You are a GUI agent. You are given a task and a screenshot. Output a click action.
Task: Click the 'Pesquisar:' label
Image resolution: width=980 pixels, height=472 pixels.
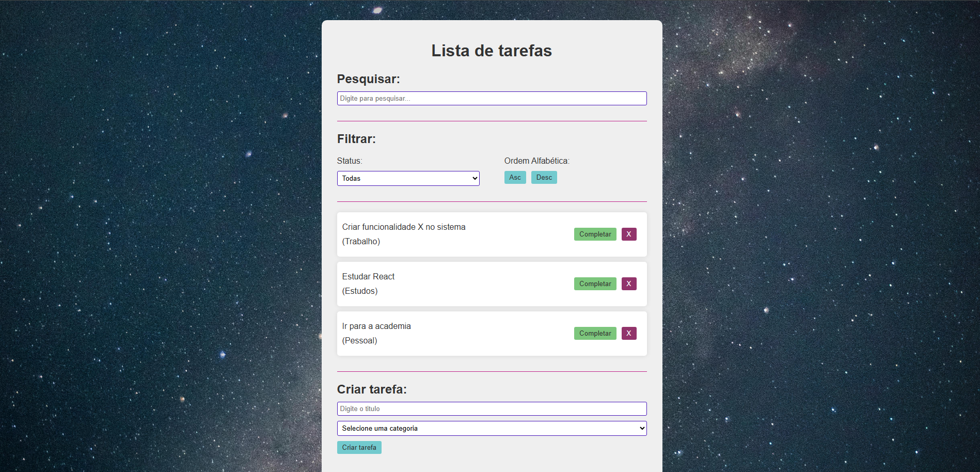pos(368,79)
